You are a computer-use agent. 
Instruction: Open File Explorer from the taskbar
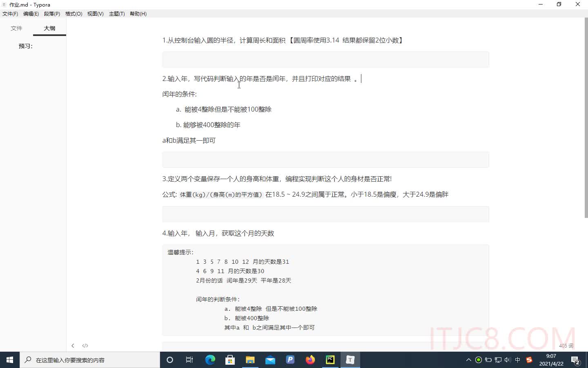pyautogui.click(x=250, y=360)
